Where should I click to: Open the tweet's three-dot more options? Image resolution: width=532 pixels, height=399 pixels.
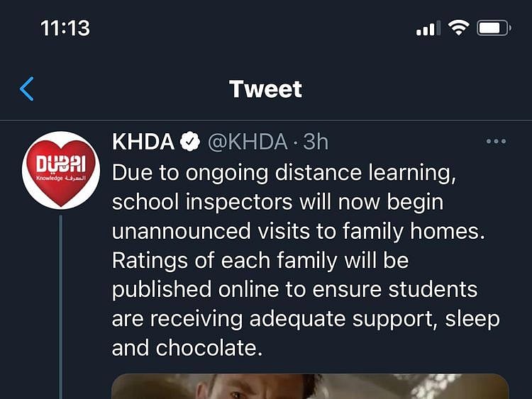point(496,142)
